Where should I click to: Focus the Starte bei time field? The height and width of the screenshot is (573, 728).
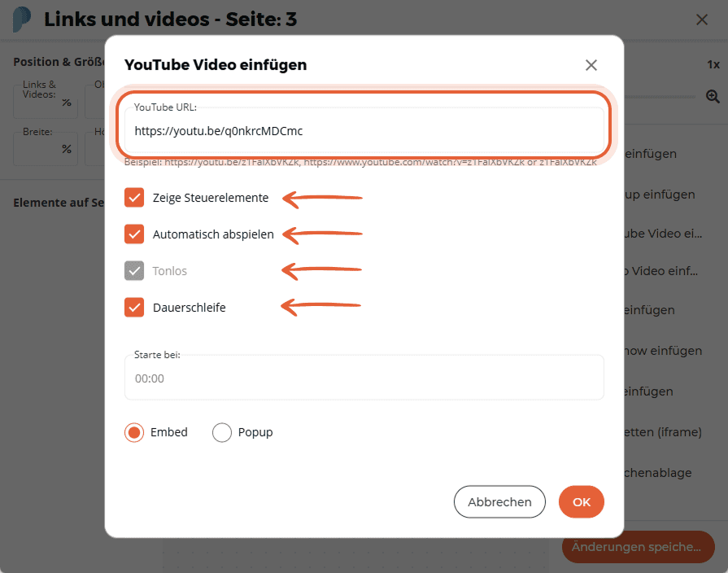click(x=364, y=378)
